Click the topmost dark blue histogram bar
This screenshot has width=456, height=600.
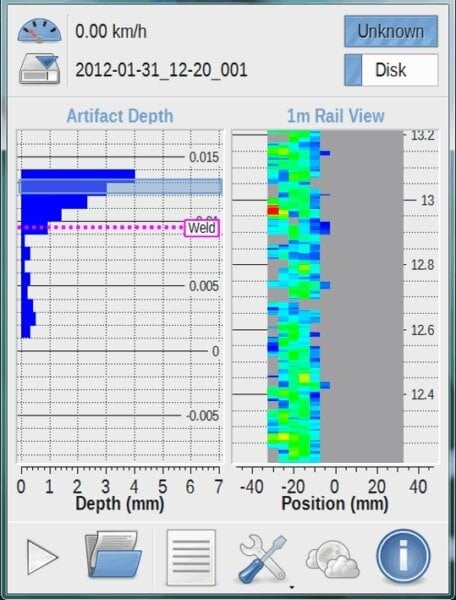coord(78,174)
